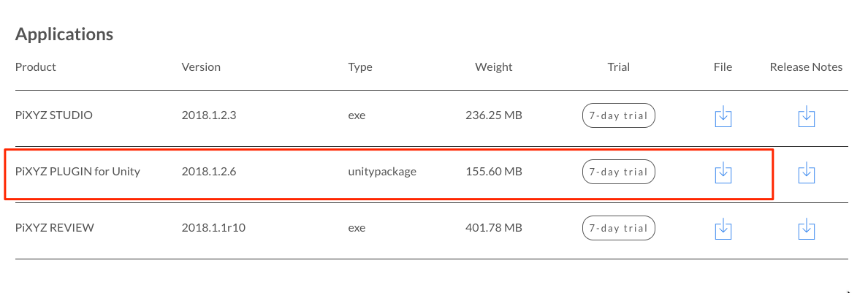Select the PiXYZ STUDIO product name
The width and height of the screenshot is (868, 293).
point(54,115)
